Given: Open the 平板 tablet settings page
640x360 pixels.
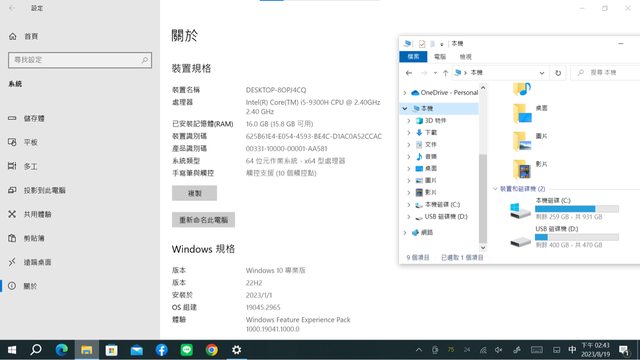Looking at the screenshot, I should [23, 142].
